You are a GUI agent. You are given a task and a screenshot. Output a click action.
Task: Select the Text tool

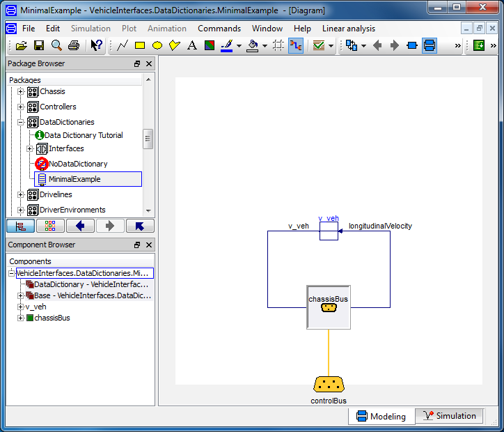click(x=192, y=46)
